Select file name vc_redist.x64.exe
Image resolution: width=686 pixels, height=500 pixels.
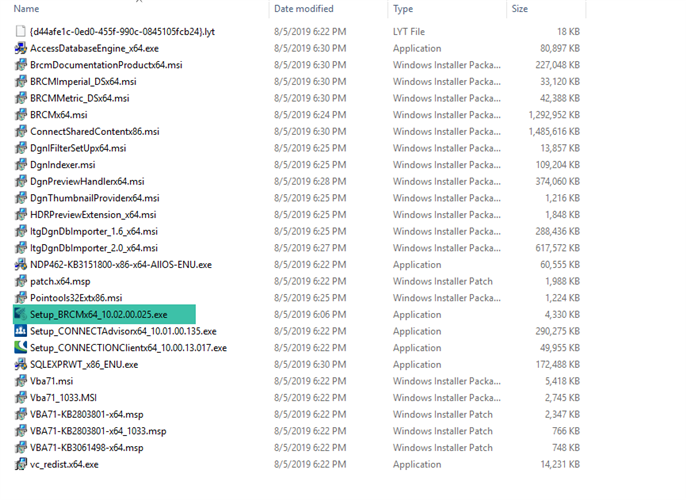(64, 464)
